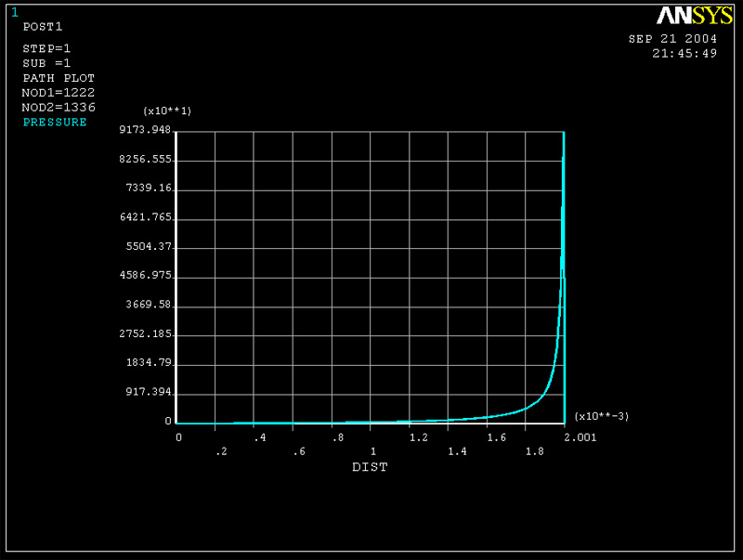Click the ANSYS logo

tap(694, 16)
